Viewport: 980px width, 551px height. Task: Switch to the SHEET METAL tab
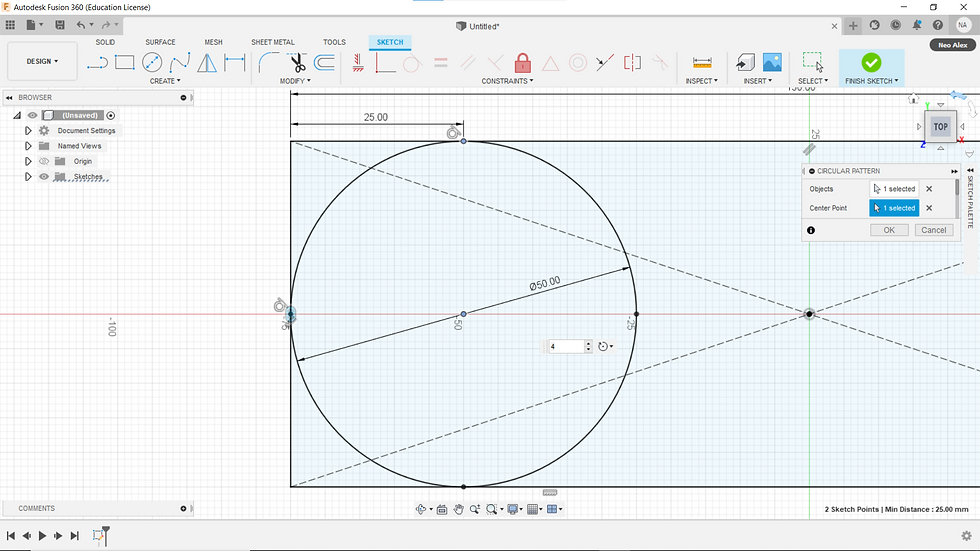click(x=272, y=42)
